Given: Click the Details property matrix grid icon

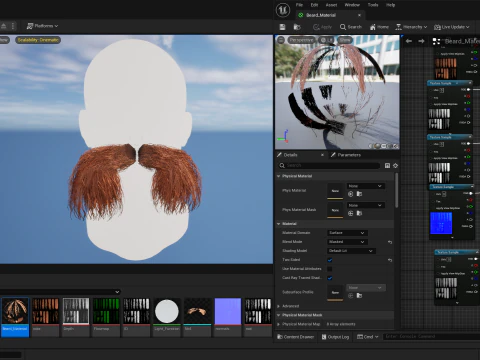Looking at the screenshot, I should pos(387,166).
